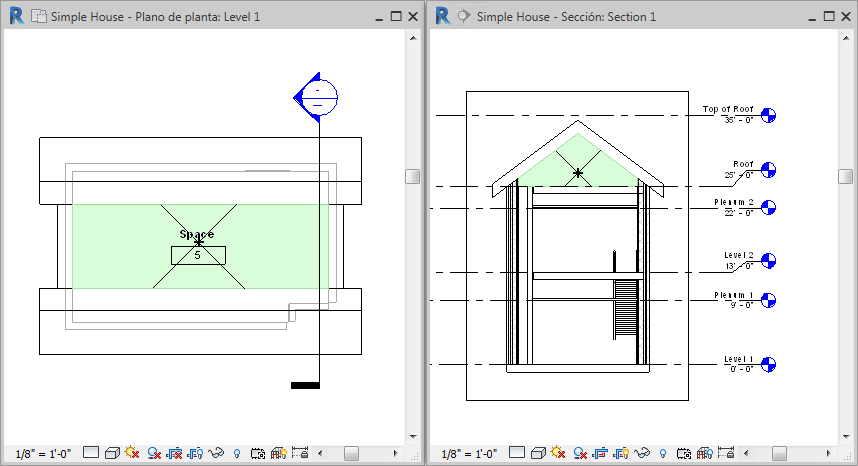Click up arrow on plan view vertical scrollbar
This screenshot has width=858, height=466.
[413, 38]
